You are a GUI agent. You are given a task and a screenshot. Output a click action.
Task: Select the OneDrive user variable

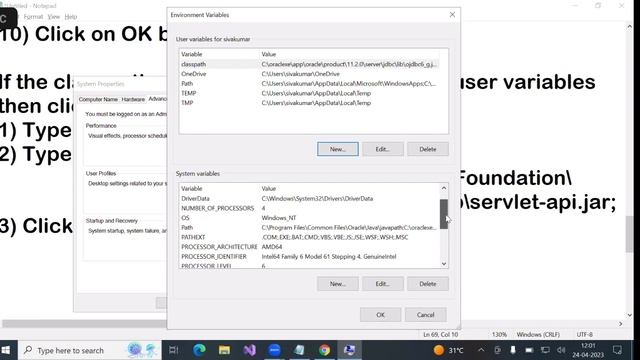click(310, 74)
